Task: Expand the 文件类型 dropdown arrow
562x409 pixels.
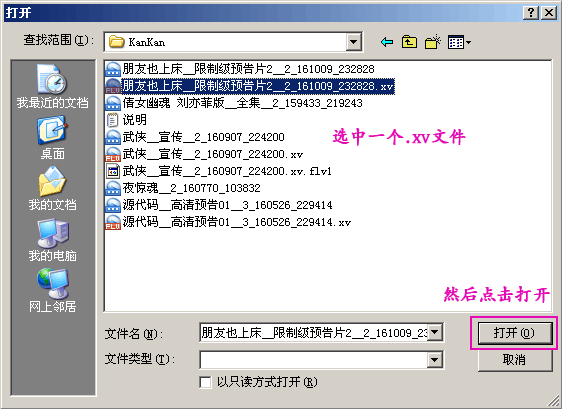Action: pyautogui.click(x=434, y=360)
